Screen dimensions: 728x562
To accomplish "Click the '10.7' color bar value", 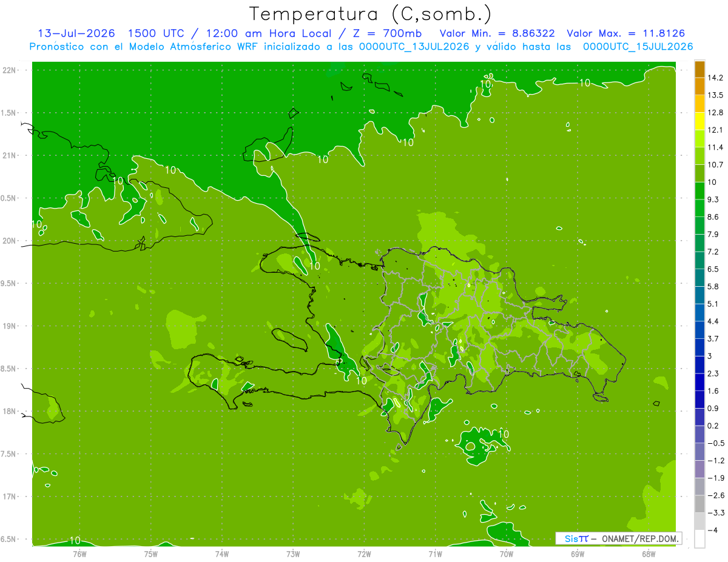I will pyautogui.click(x=716, y=165).
